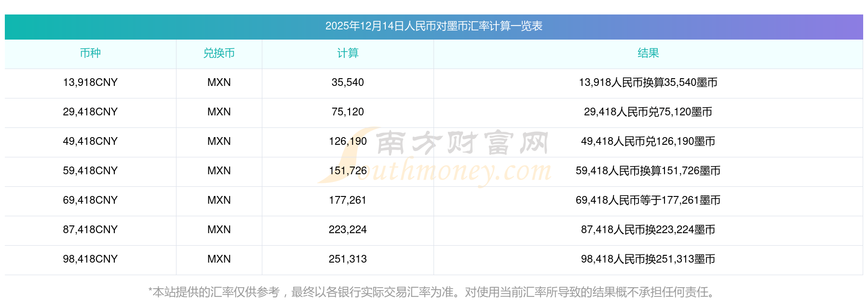The height and width of the screenshot is (307, 868).
Task: Click MXN in the 13,918CNY row
Action: [219, 83]
